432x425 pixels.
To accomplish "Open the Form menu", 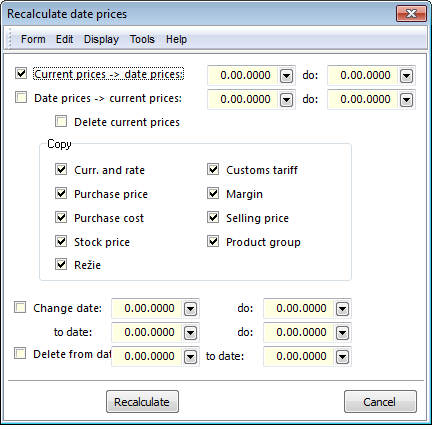I will click(33, 39).
